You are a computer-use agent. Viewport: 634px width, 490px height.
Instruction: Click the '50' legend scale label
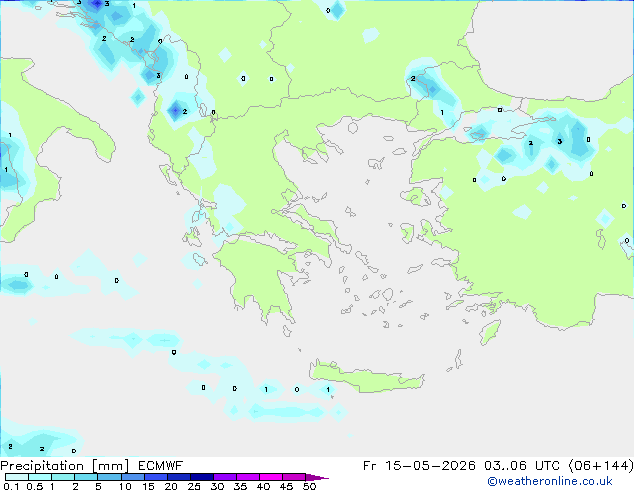pos(309,486)
